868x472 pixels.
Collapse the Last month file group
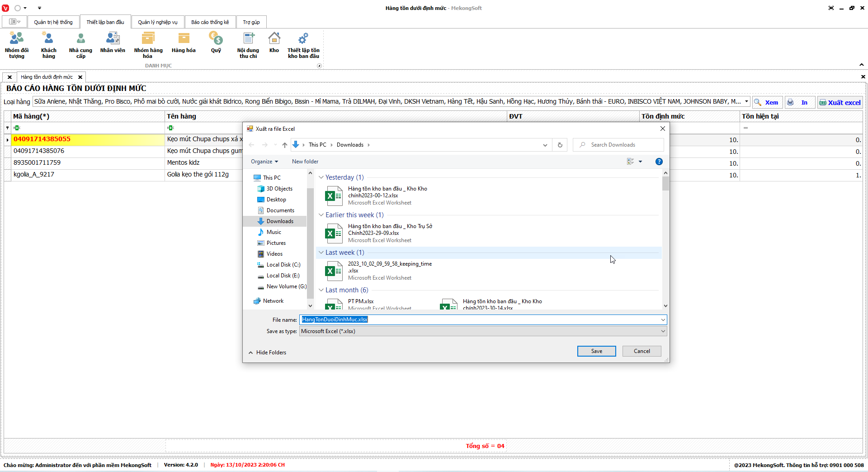click(x=321, y=290)
